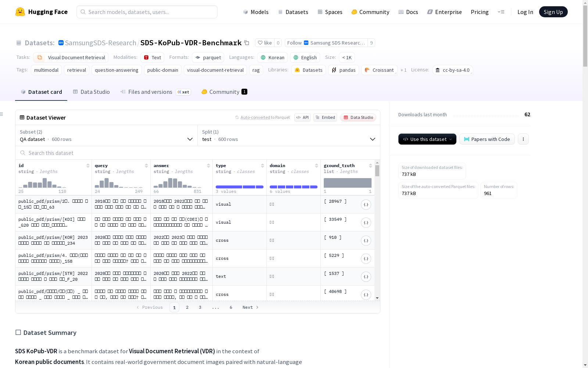Toggle the left sidebar table of contents

click(2, 114)
